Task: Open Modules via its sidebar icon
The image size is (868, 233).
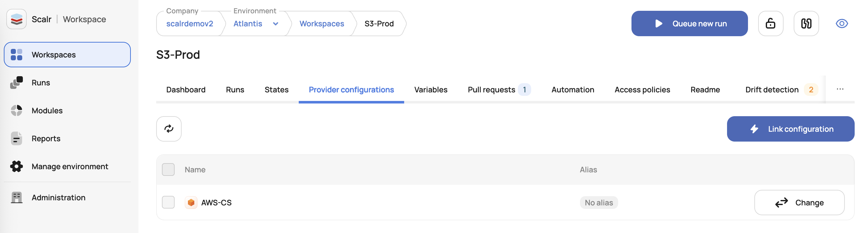Action: pyautogui.click(x=17, y=110)
